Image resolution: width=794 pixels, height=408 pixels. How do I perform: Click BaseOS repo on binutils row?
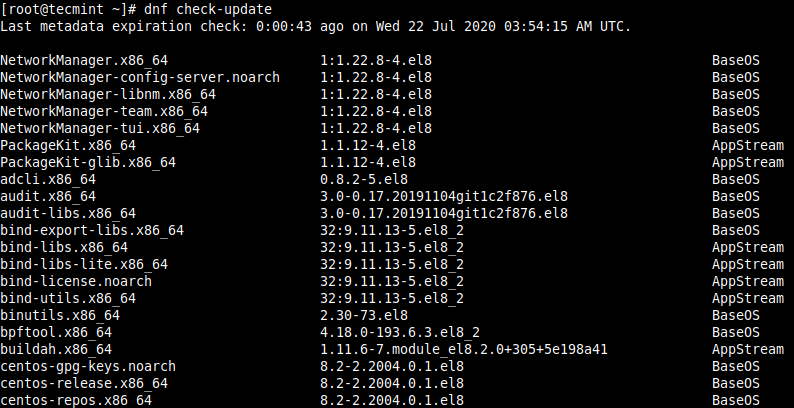(x=736, y=315)
